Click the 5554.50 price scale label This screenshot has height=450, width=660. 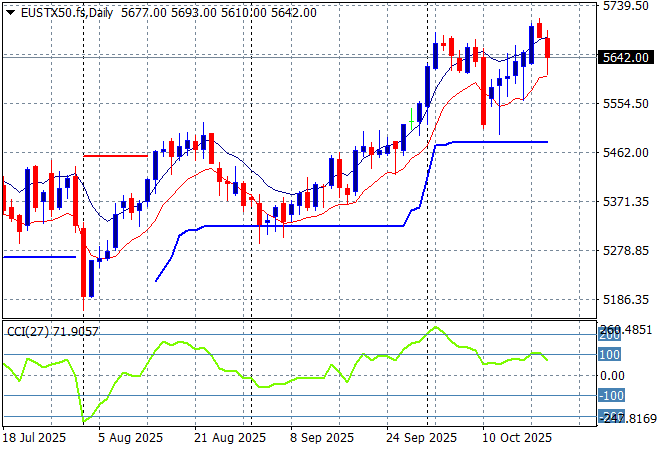(x=626, y=104)
